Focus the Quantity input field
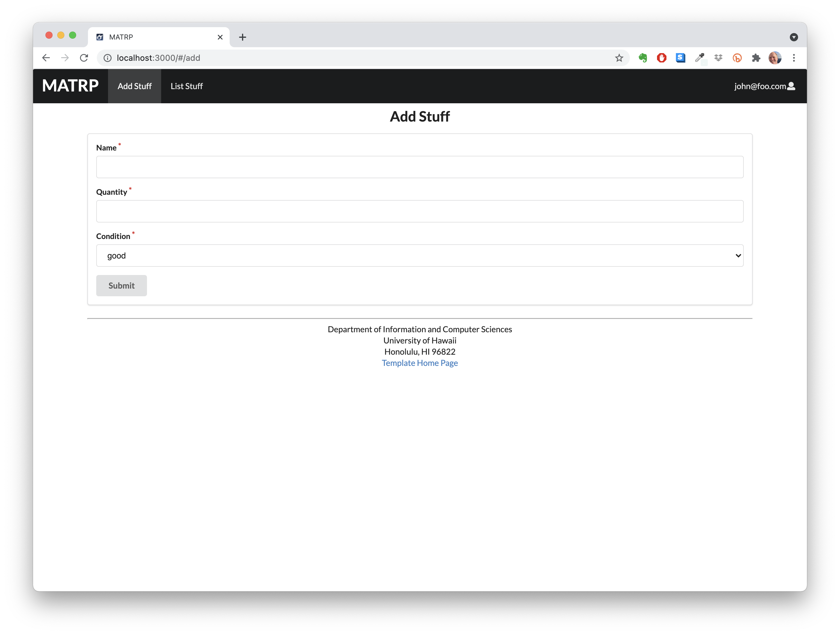Image resolution: width=840 pixels, height=635 pixels. click(419, 211)
